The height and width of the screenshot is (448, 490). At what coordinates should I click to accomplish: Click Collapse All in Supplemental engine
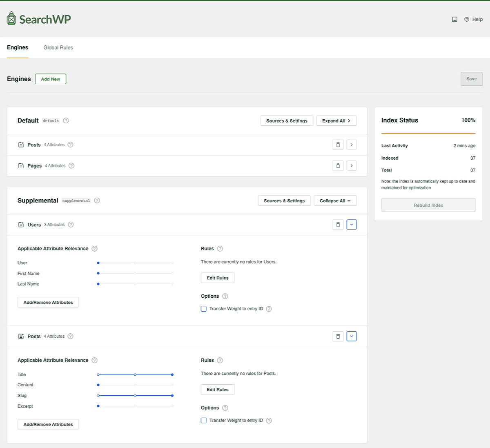[335, 201]
